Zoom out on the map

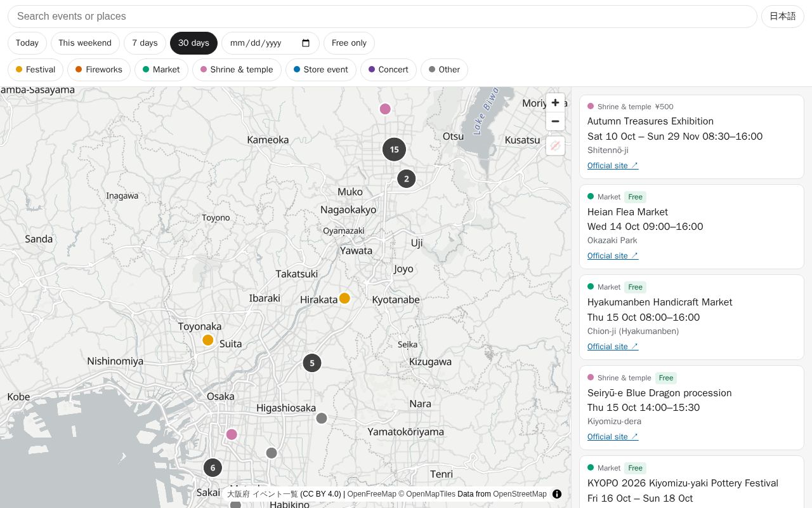click(x=555, y=121)
